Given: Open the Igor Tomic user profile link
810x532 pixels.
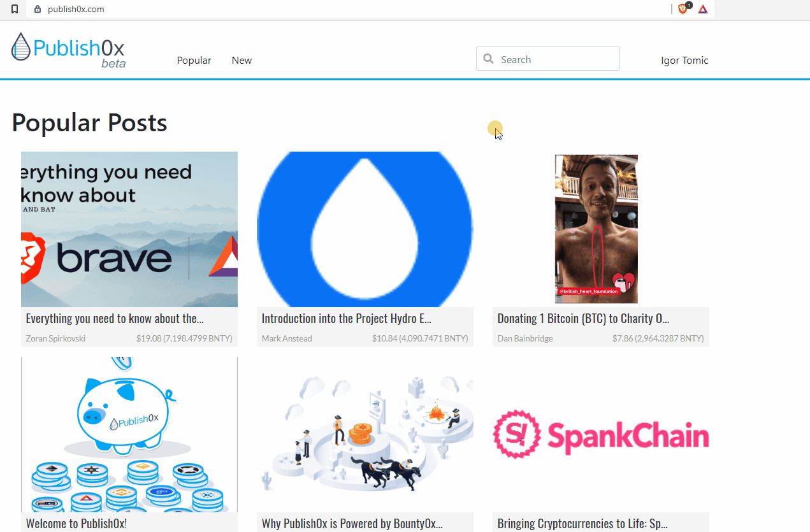Looking at the screenshot, I should point(684,61).
